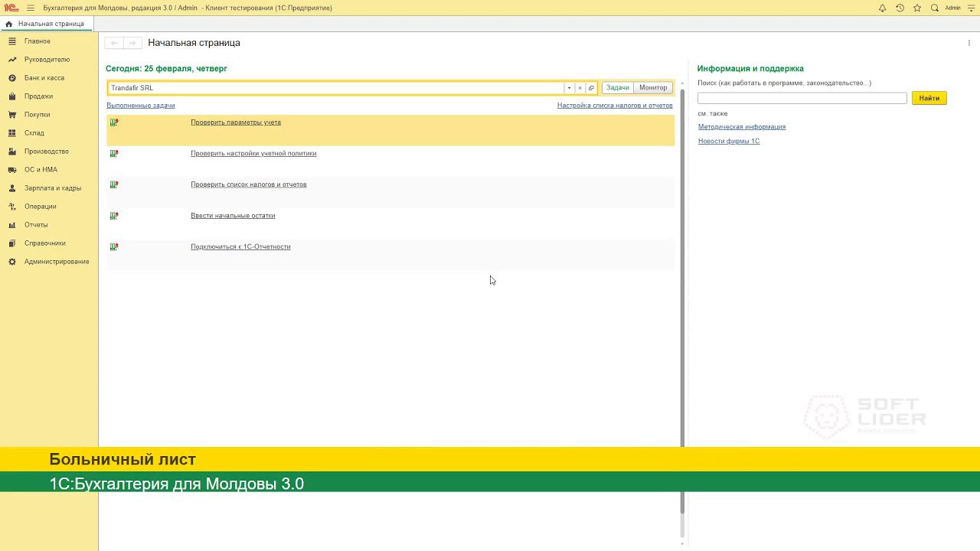The height and width of the screenshot is (551, 980).
Task: Click task icon beside Проверить настройки учетной политики
Action: 114,154
